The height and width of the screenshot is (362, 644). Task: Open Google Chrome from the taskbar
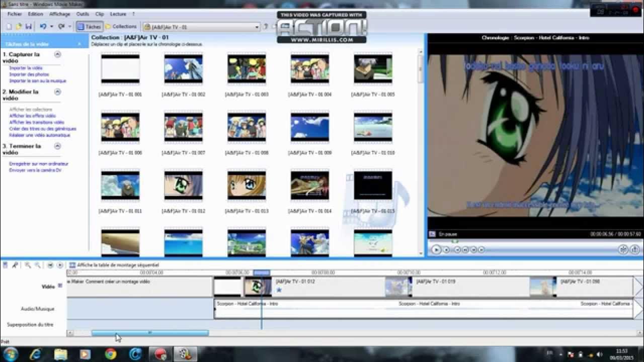111,354
